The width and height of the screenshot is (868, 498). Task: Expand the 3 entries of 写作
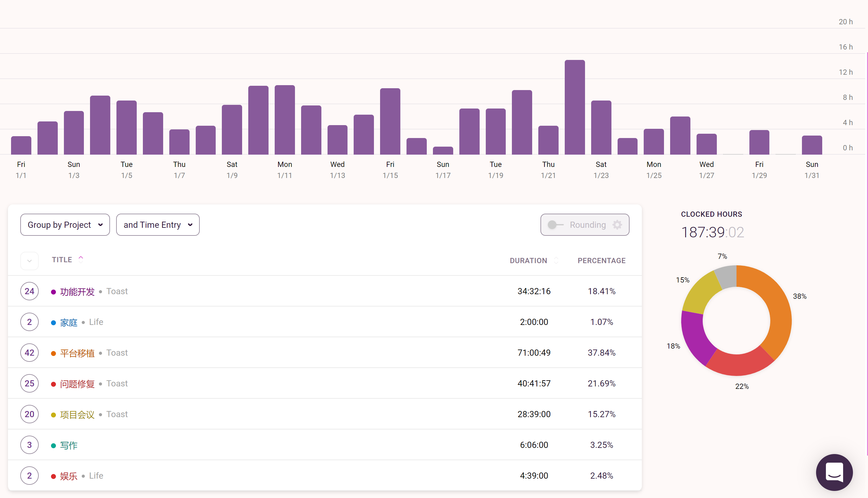[x=29, y=445]
